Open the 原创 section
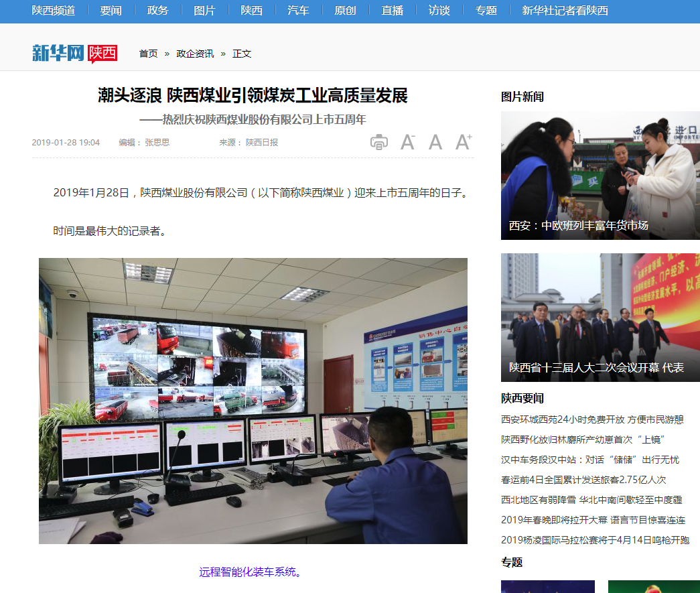Viewport: 700px width, 593px height. (x=345, y=10)
